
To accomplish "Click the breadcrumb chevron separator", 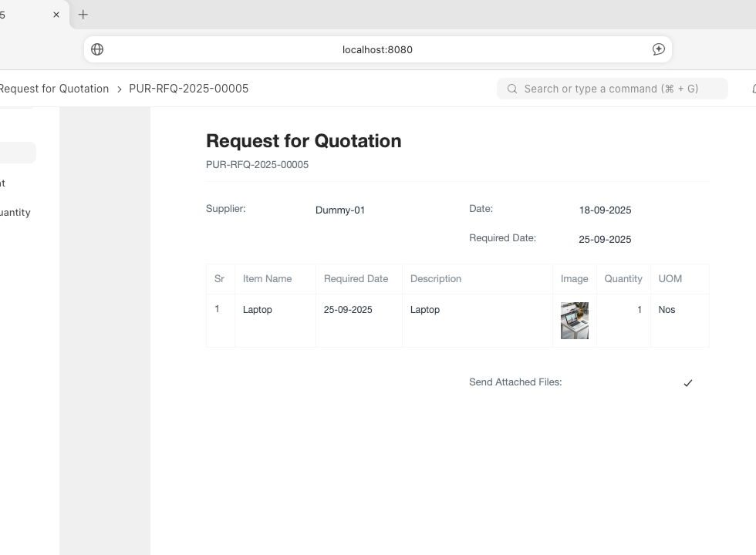I will click(x=119, y=89).
